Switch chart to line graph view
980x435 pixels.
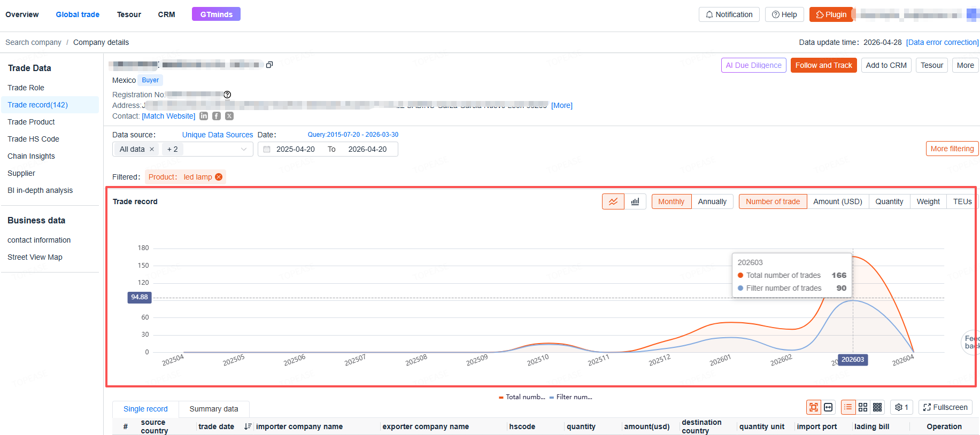(613, 201)
